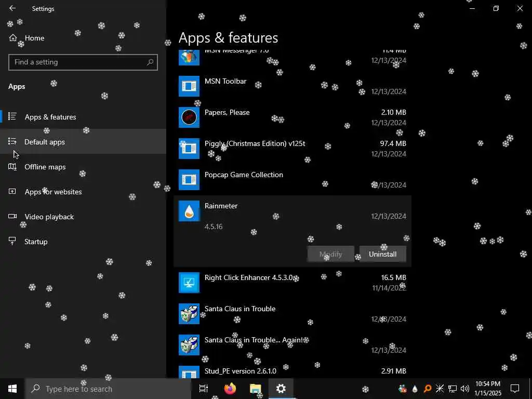Go back using the Settings back arrow
Screen dimensions: 532x399
point(12,8)
